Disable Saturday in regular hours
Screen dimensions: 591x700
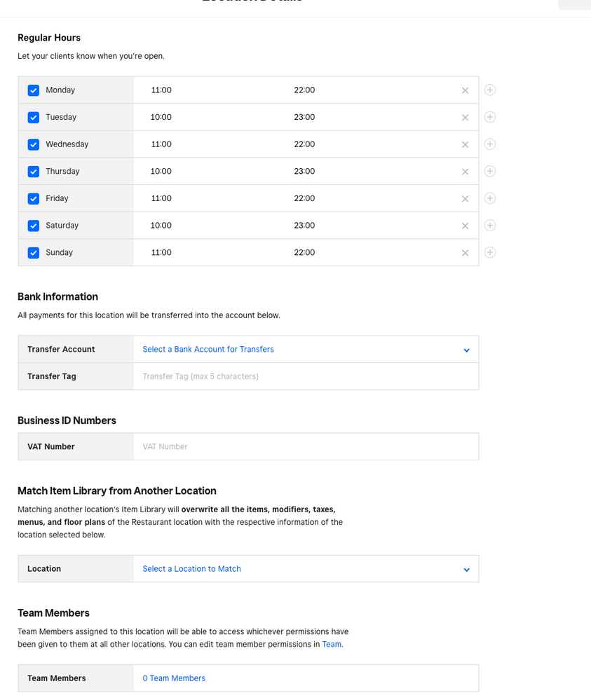pyautogui.click(x=34, y=226)
